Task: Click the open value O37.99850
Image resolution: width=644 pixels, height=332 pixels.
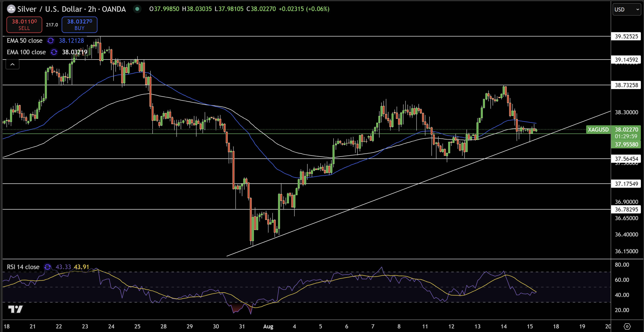Action: [x=164, y=9]
